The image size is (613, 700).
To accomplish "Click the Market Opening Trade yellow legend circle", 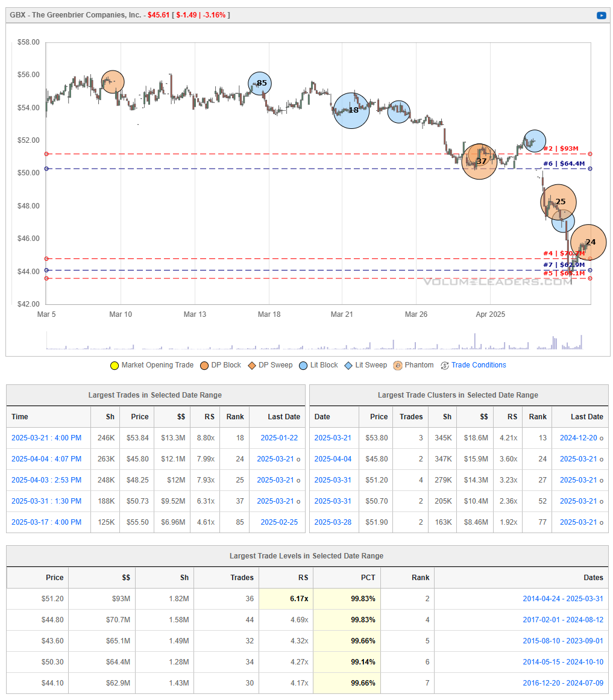I will pyautogui.click(x=115, y=366).
